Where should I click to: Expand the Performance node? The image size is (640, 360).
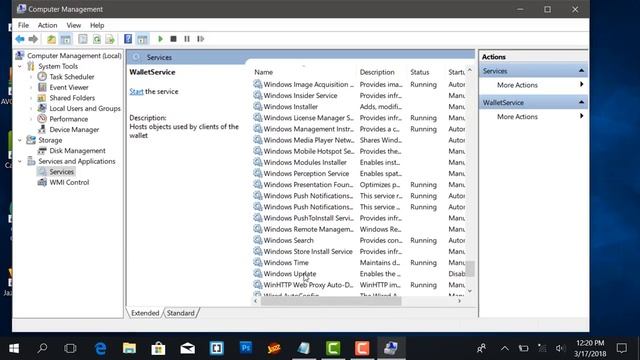(31, 119)
